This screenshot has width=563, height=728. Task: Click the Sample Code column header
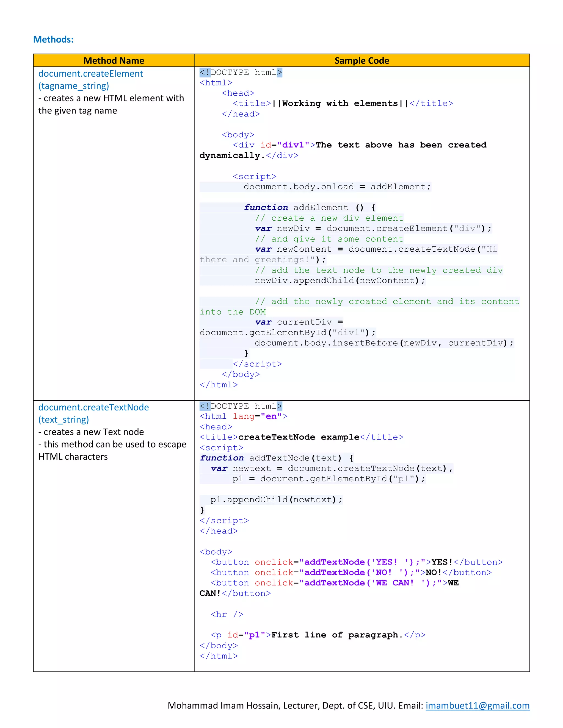361,61
